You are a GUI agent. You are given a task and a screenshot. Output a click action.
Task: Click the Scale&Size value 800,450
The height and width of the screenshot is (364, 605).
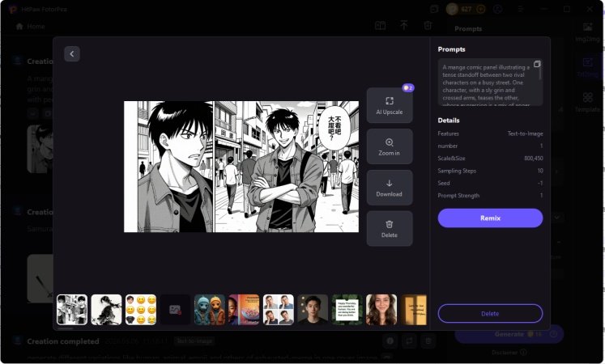pyautogui.click(x=534, y=159)
